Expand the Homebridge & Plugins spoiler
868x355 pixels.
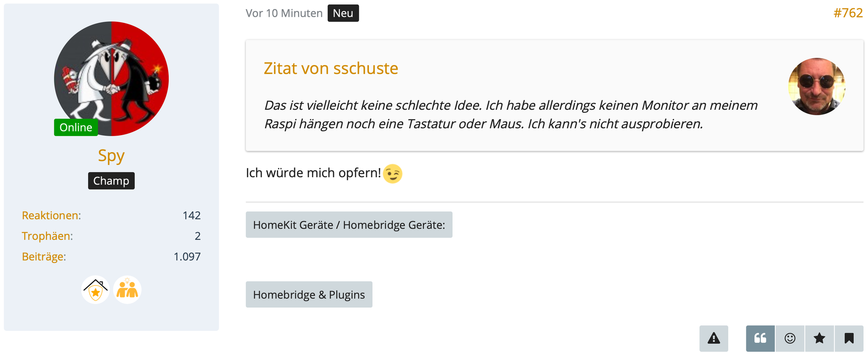[x=309, y=294]
